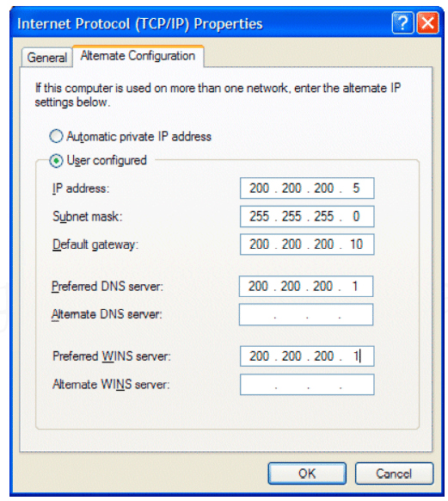Viewport: 448px width, 501px height.
Task: Click the "Preferred WINS server:" label
Action: click(112, 356)
